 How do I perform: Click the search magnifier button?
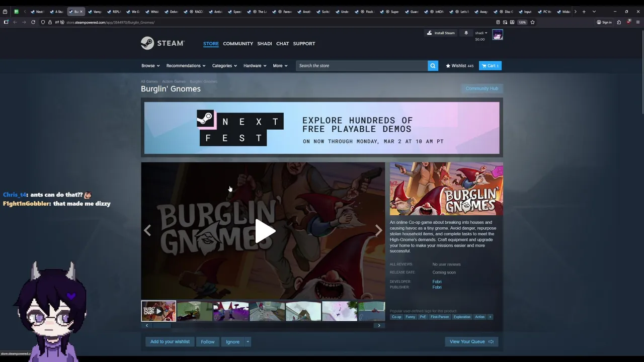click(x=433, y=66)
